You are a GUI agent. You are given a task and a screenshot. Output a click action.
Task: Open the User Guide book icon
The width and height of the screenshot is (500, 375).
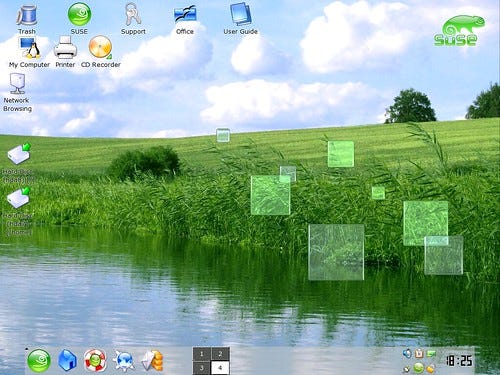pos(240,14)
